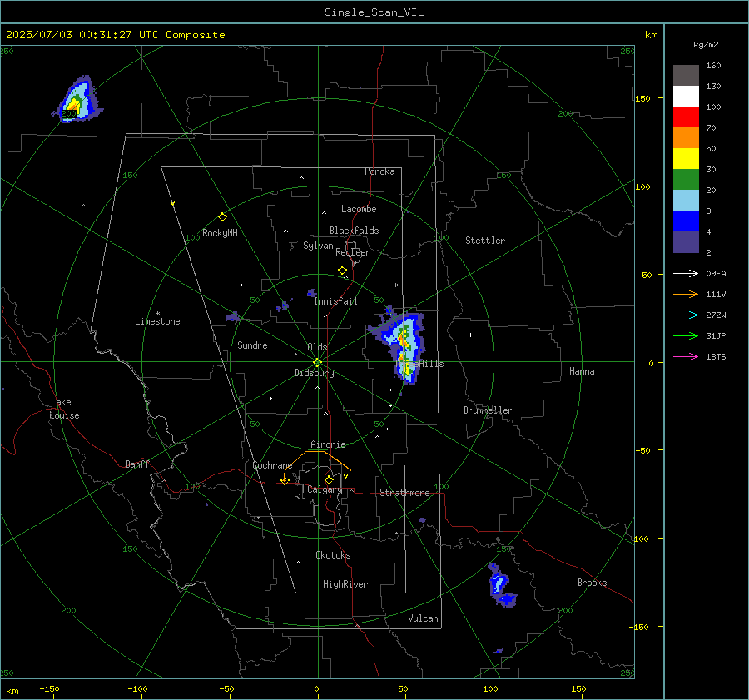The image size is (749, 700).
Task: Click the Banff label on the map
Action: pos(137,464)
